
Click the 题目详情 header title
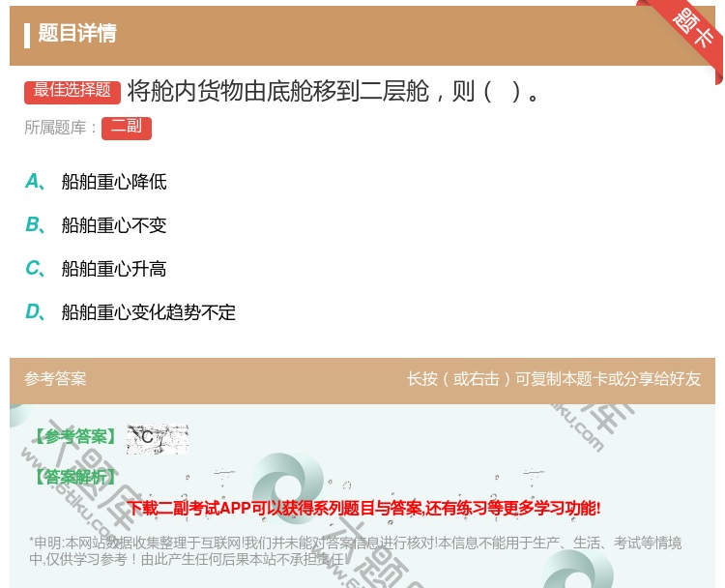tap(77, 33)
